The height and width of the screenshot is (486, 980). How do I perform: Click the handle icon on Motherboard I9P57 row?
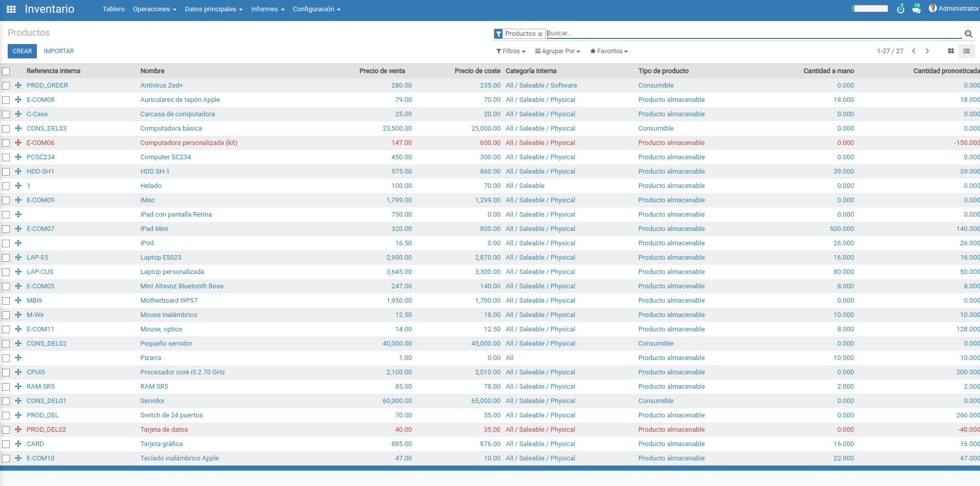pos(18,301)
